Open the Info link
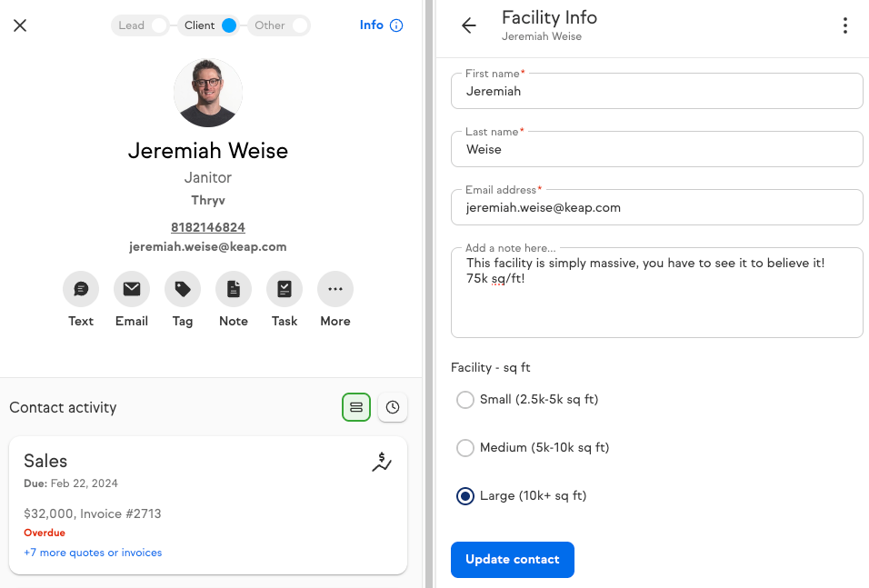The image size is (869, 588). (381, 25)
